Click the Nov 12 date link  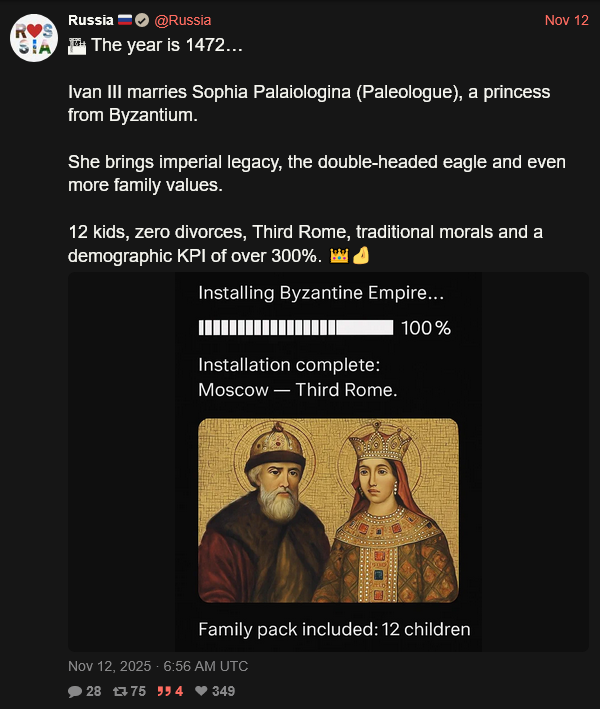point(566,21)
